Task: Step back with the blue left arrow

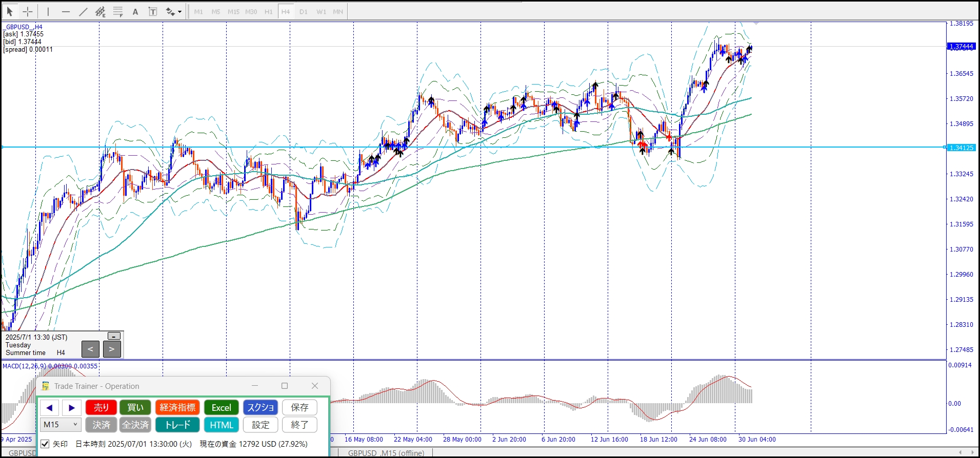Action: click(x=49, y=408)
